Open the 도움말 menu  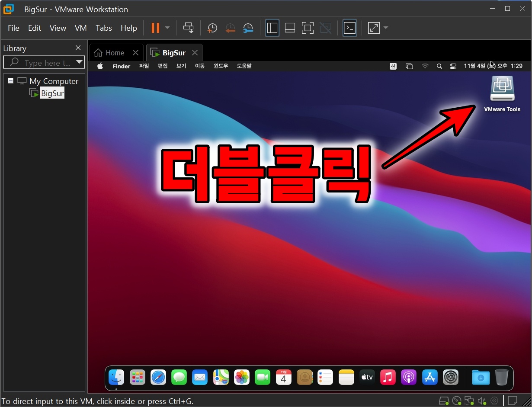point(244,66)
